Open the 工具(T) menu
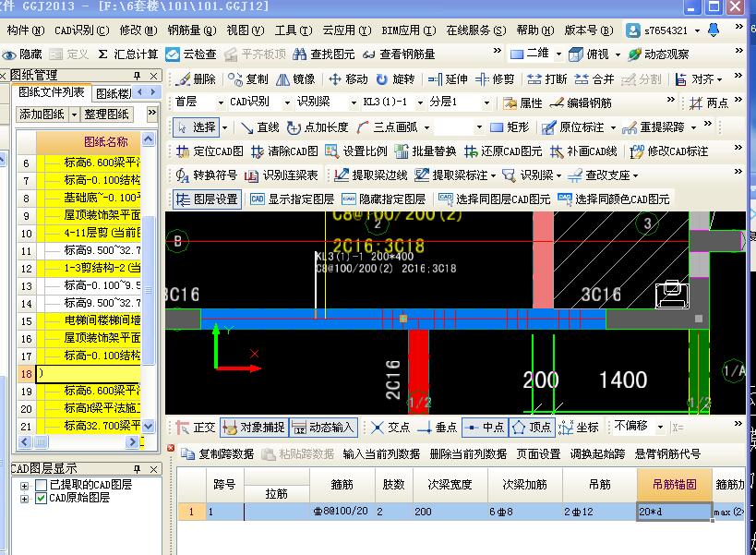This screenshot has width=756, height=555. click(294, 30)
